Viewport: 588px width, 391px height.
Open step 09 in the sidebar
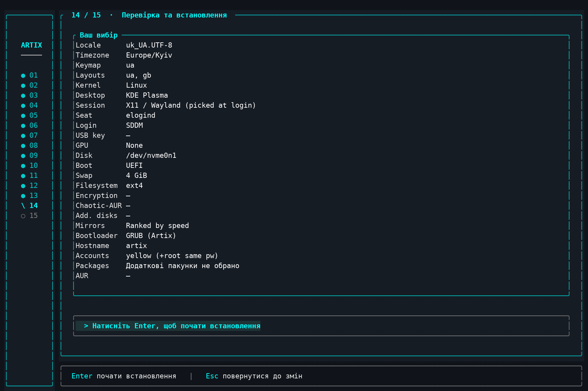29,156
